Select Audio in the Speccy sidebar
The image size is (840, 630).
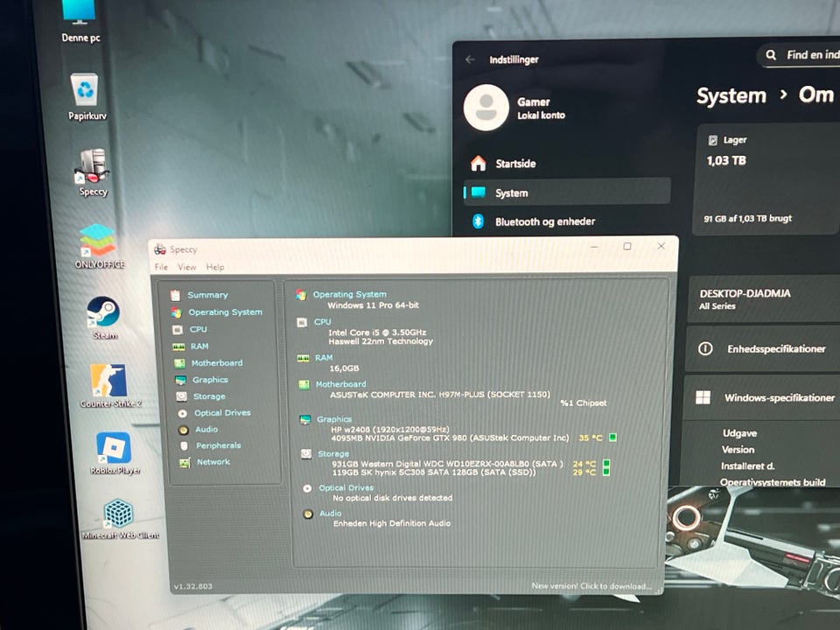click(206, 429)
